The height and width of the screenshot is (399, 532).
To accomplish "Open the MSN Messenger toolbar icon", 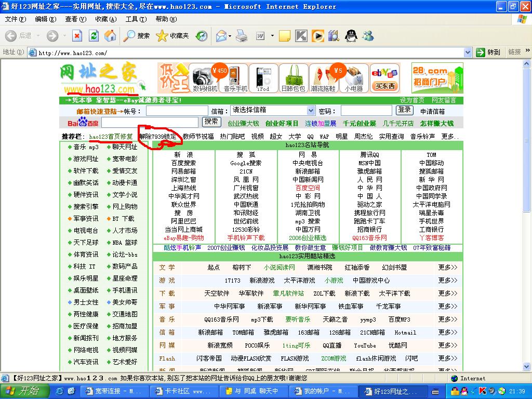I will click(368, 36).
